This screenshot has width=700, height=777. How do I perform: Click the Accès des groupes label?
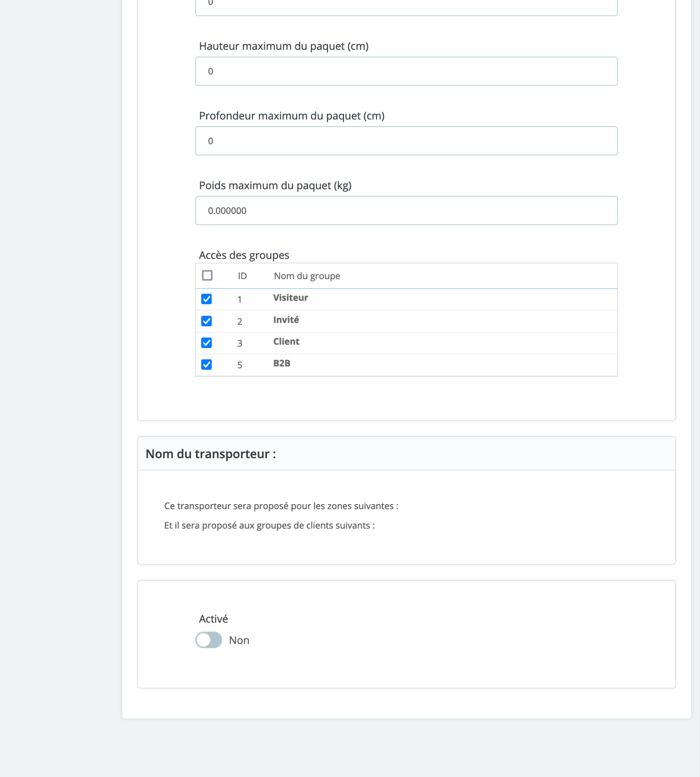244,255
